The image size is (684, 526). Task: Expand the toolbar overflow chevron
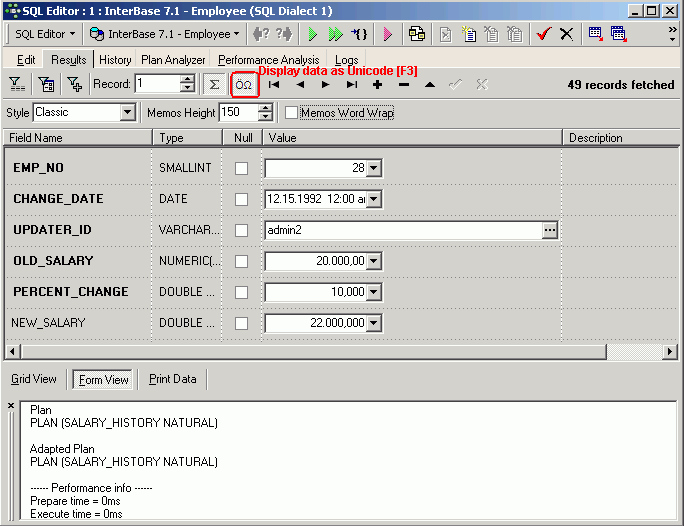673,34
